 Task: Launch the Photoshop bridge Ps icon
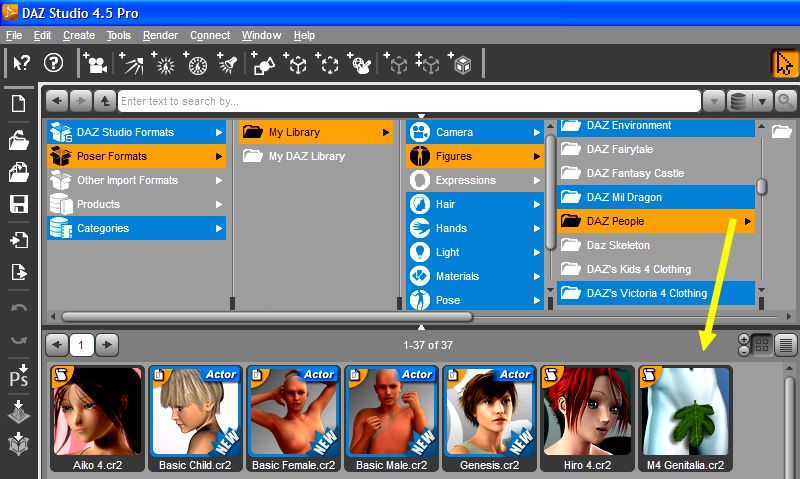[19, 376]
